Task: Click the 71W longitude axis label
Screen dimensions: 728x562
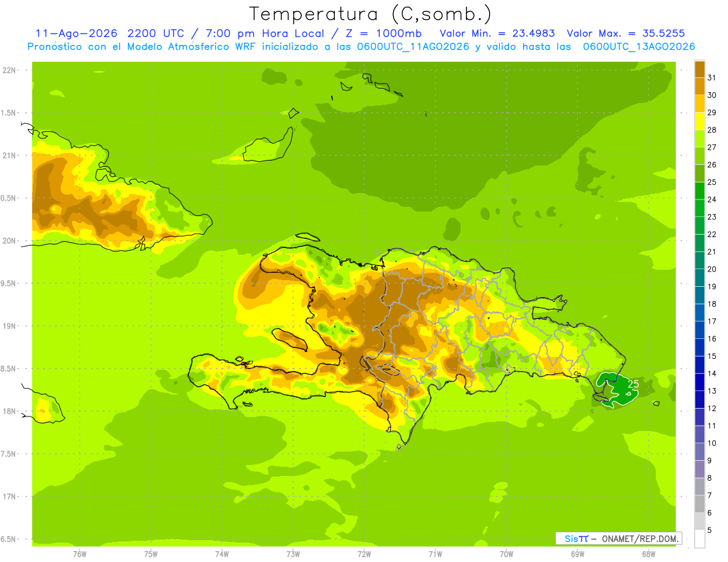Action: click(435, 554)
